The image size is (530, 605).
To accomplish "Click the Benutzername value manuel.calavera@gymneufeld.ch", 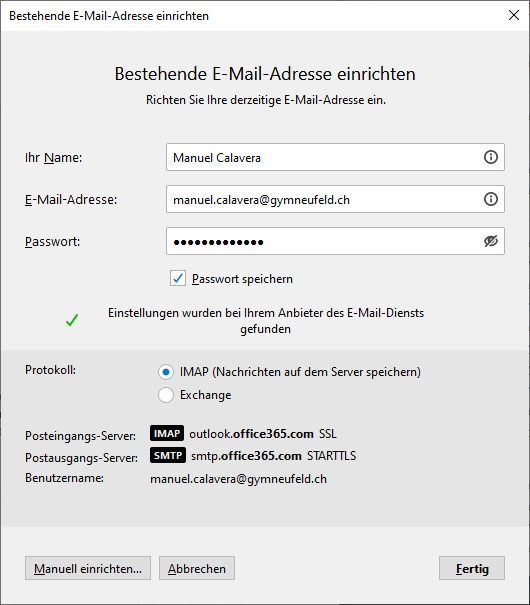I will pos(238,479).
